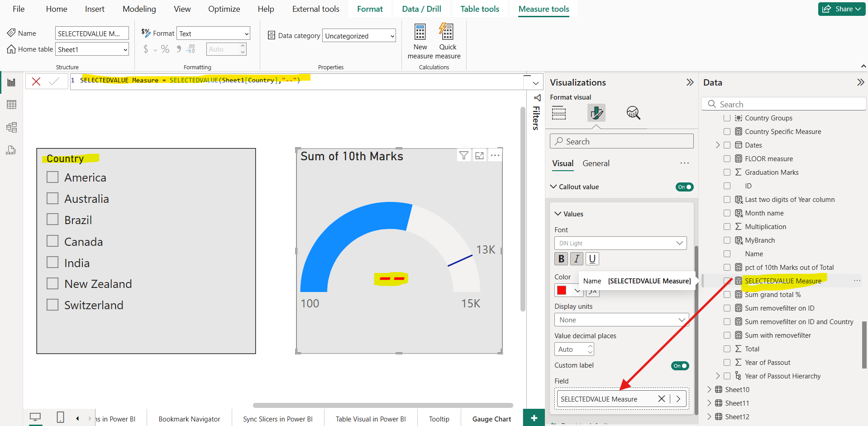868x426 pixels.
Task: Open the Display units dropdown
Action: (x=621, y=320)
